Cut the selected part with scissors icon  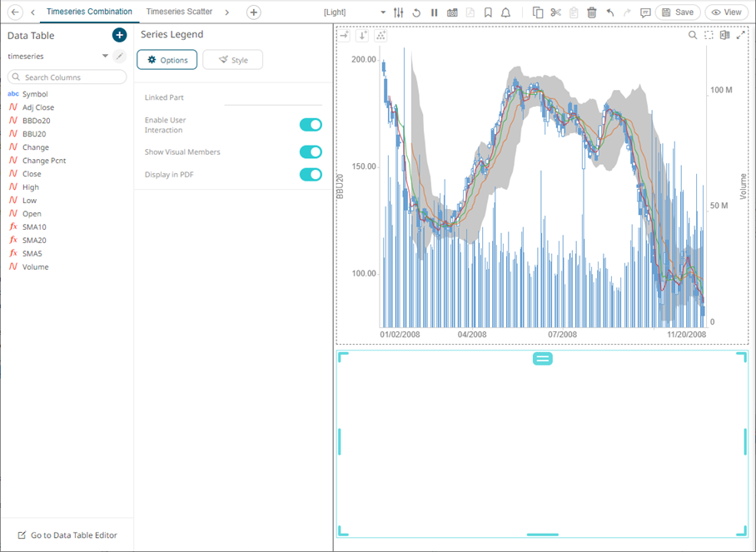pos(555,12)
